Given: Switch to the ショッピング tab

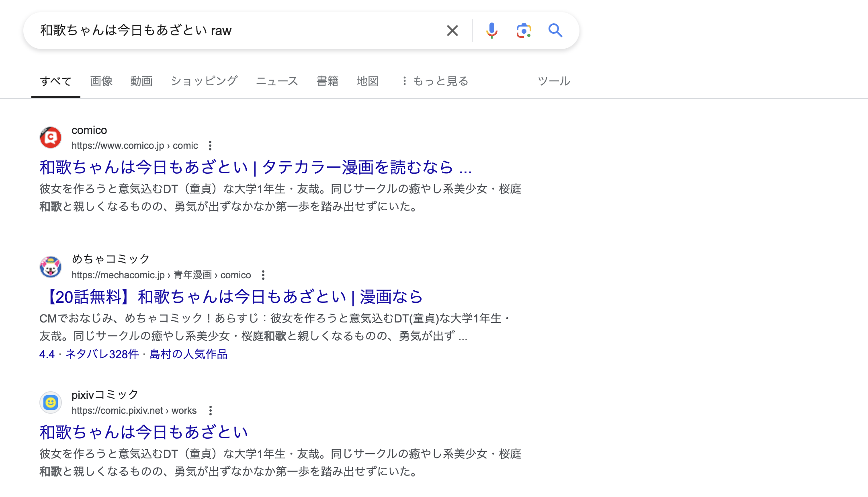Looking at the screenshot, I should pyautogui.click(x=204, y=81).
